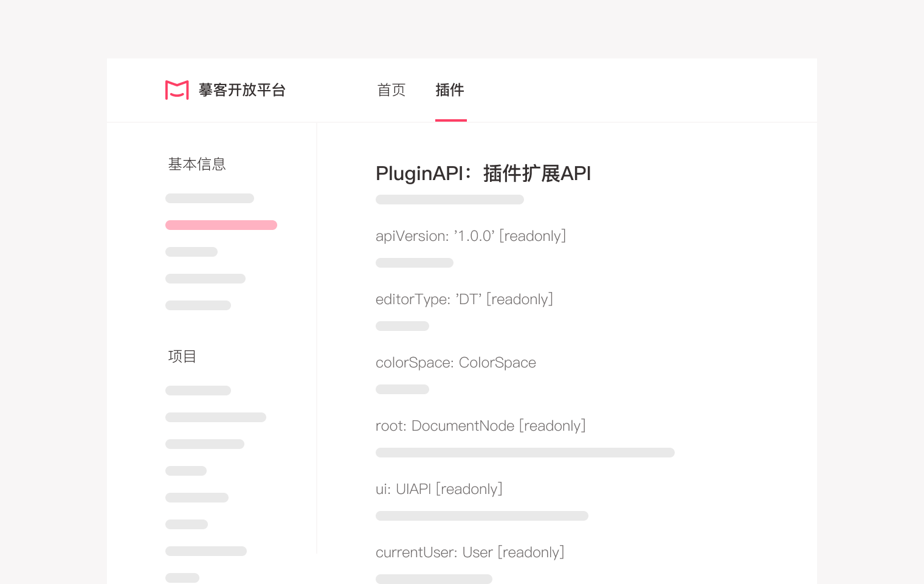The image size is (924, 584).
Task: Click the long placeholder bar under root: DocumentNode
Action: pos(525,453)
